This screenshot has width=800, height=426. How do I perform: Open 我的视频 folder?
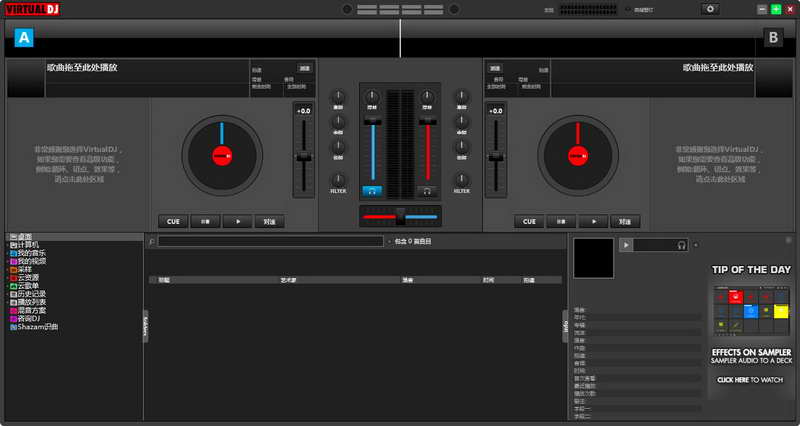(28, 261)
